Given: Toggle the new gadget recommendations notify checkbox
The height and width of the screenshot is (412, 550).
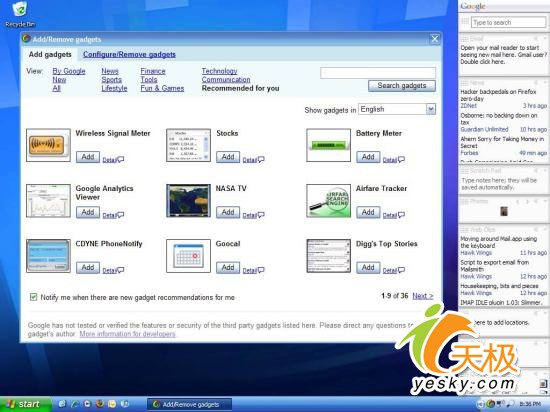Looking at the screenshot, I should coord(33,297).
